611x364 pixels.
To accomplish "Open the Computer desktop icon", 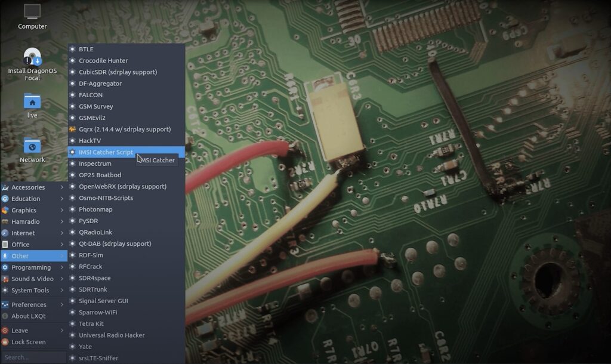I will [32, 12].
